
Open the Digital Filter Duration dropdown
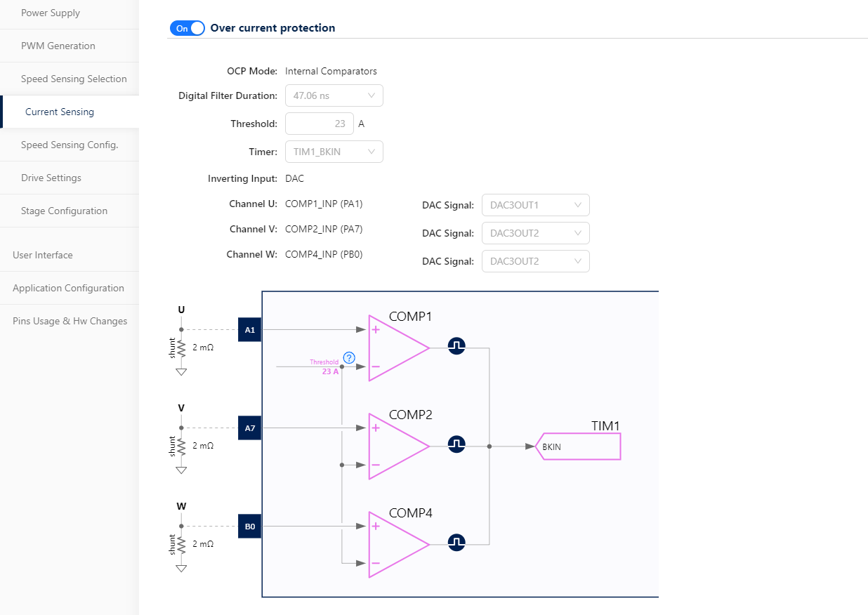coord(334,95)
